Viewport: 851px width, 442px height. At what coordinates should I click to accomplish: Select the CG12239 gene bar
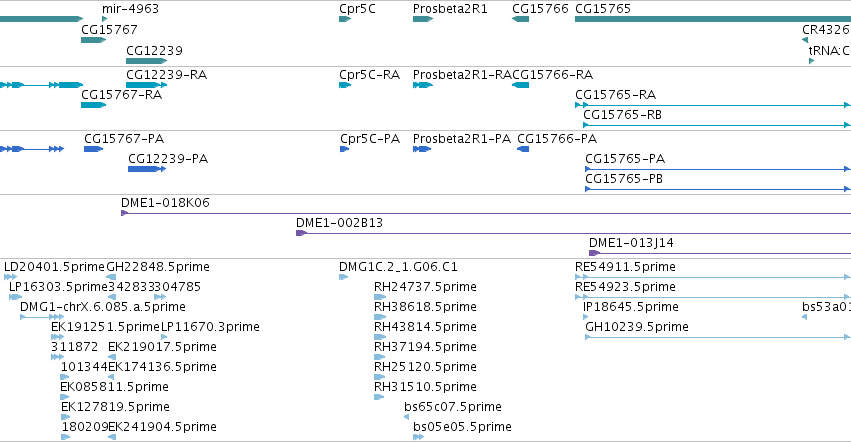(147, 61)
